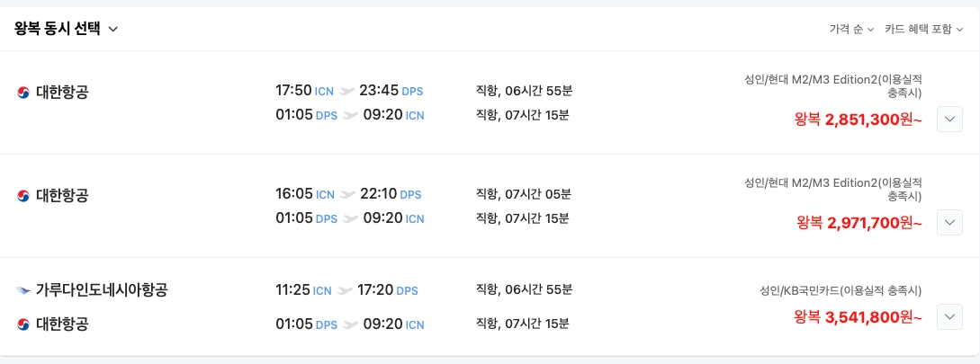Click the plane icon beside the 11:25 departure
The width and height of the screenshot is (980, 364).
pyautogui.click(x=345, y=290)
